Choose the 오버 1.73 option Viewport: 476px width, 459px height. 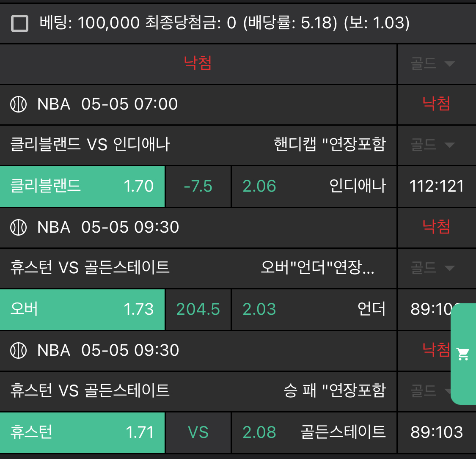click(x=82, y=309)
